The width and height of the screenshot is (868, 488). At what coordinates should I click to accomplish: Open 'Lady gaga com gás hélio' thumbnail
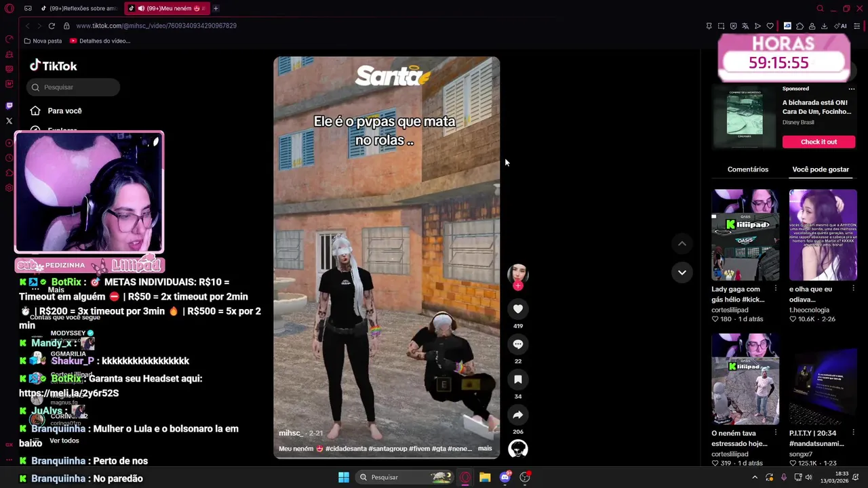745,235
